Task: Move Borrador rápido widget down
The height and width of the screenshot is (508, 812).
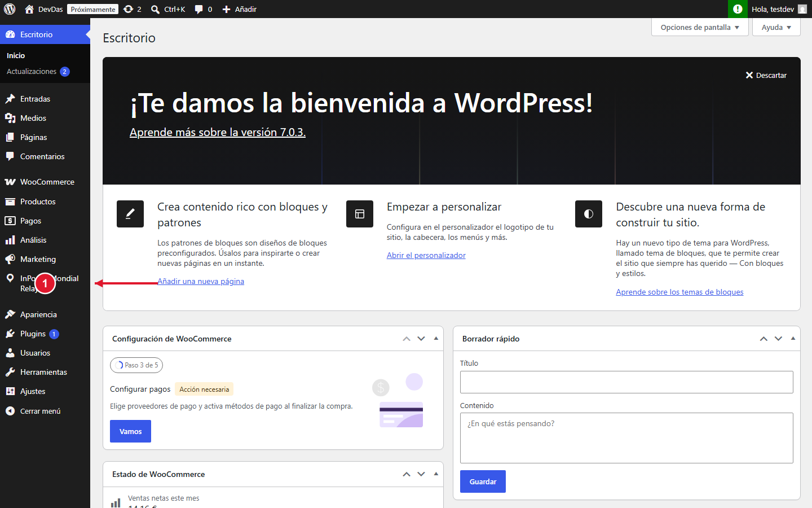Action: pos(778,339)
